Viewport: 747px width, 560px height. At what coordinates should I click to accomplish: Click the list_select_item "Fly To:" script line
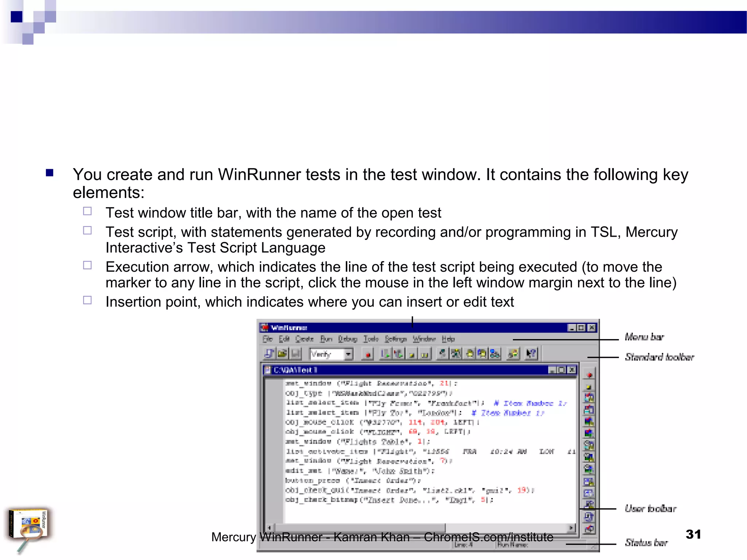415,413
